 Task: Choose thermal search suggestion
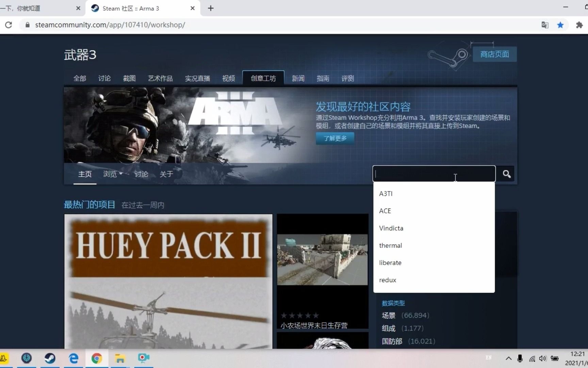coord(434,245)
